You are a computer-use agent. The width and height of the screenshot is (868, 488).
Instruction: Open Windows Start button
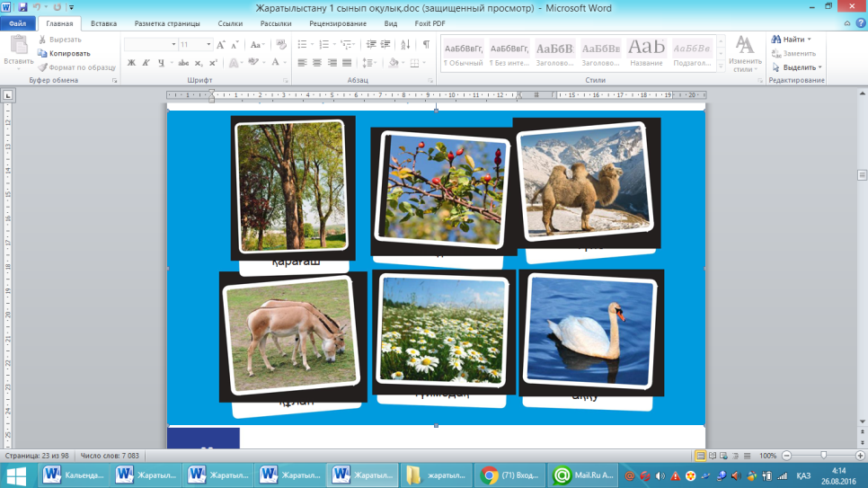[15, 475]
